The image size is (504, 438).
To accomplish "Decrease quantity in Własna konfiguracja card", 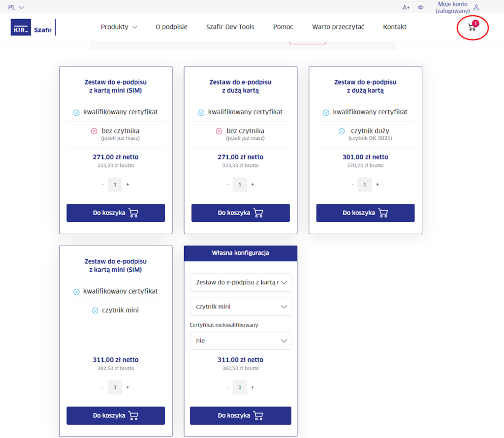I will click(x=227, y=387).
